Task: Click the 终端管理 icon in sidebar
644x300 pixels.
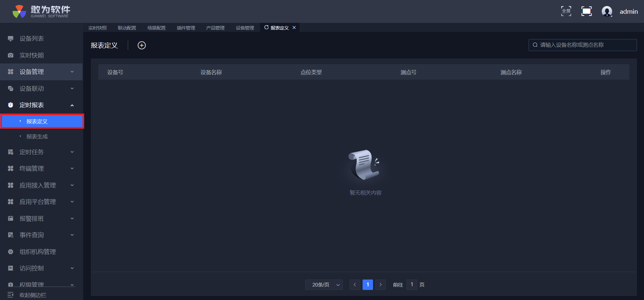Action: (x=11, y=168)
